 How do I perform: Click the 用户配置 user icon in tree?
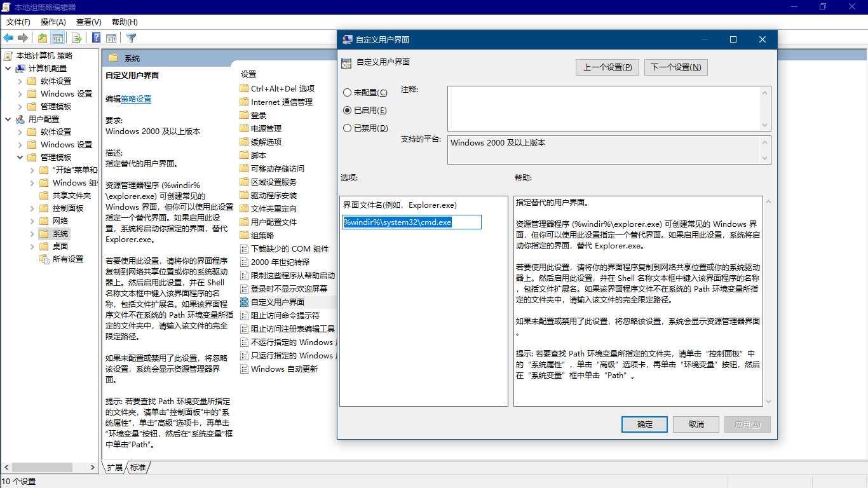point(20,119)
